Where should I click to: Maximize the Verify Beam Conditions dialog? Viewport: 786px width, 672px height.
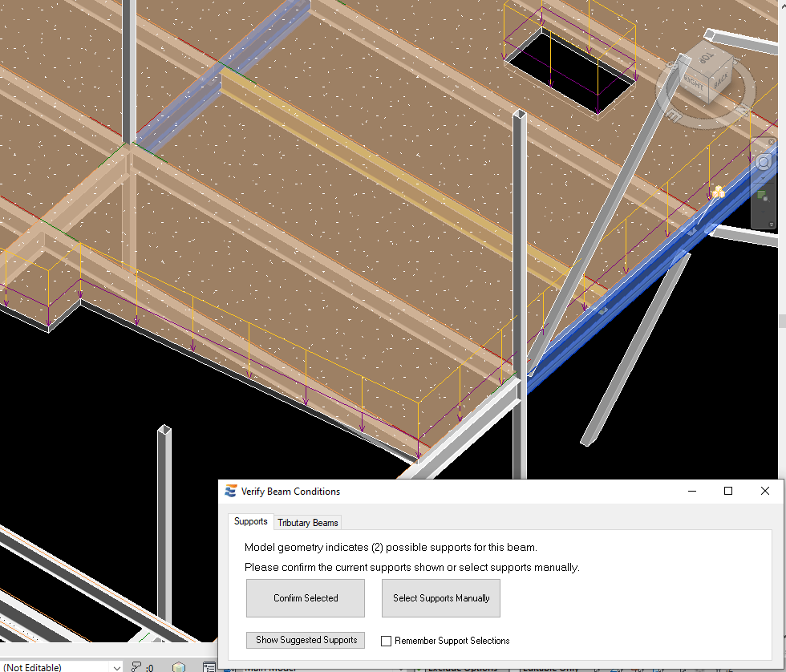(x=728, y=491)
